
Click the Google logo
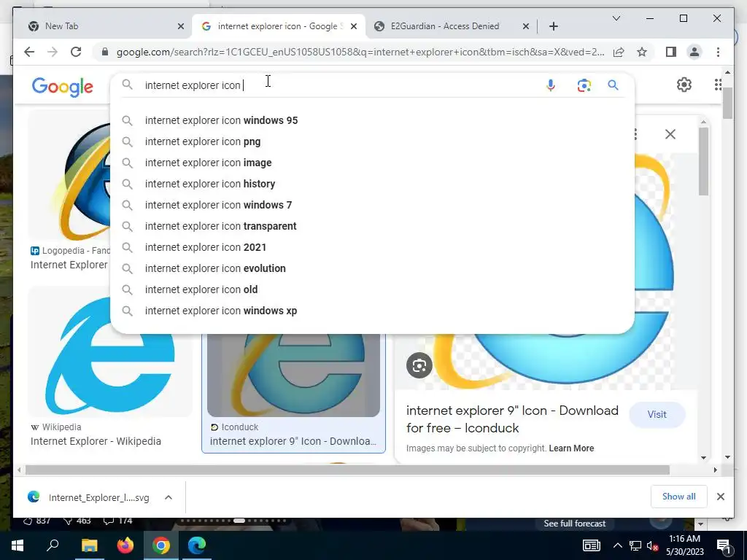click(63, 87)
